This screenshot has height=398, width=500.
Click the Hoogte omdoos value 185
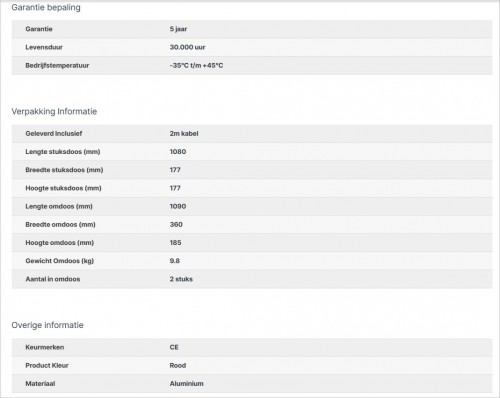click(x=175, y=243)
